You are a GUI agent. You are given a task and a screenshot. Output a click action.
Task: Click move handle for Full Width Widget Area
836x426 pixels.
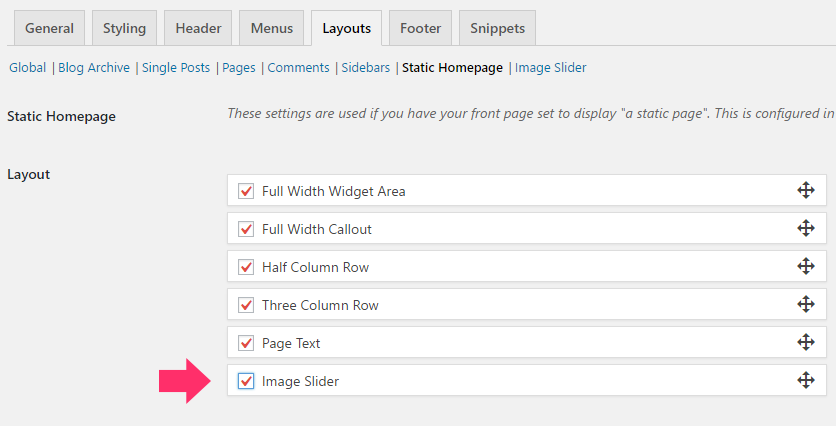tap(806, 190)
